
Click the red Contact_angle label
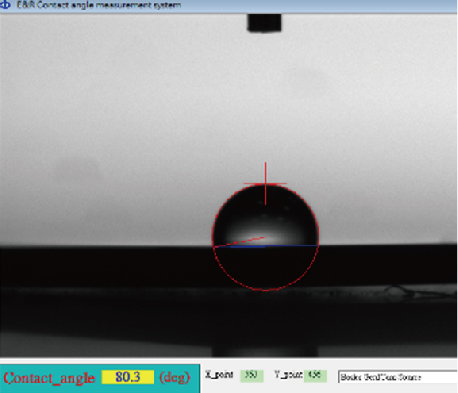pos(49,378)
